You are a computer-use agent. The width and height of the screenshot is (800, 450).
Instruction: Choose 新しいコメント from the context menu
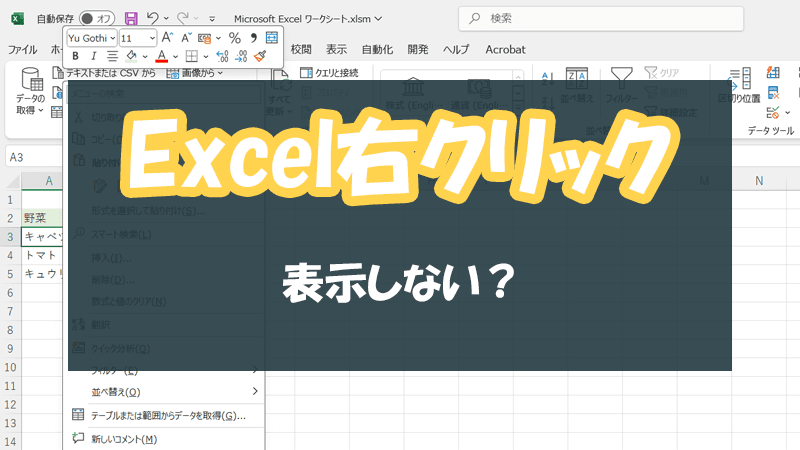coord(123,438)
